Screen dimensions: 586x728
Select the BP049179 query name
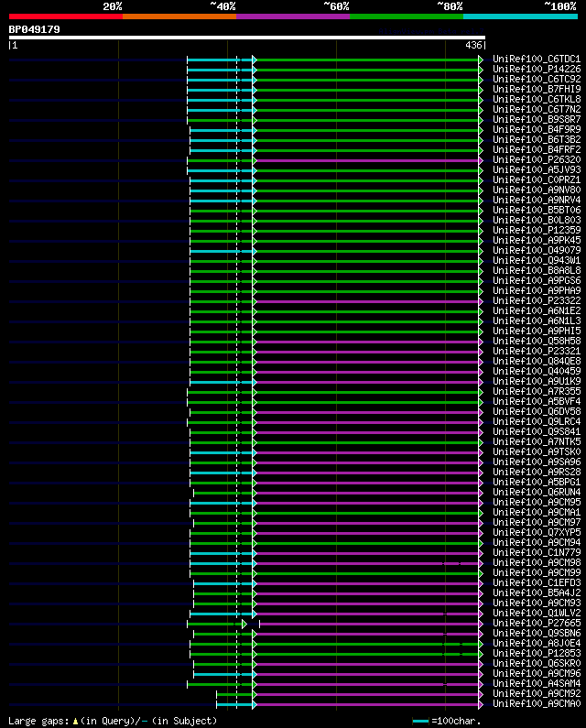coord(35,29)
